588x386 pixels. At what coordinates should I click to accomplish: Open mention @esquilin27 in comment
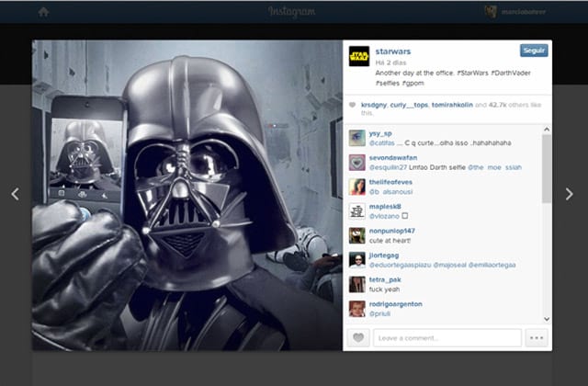(x=388, y=167)
